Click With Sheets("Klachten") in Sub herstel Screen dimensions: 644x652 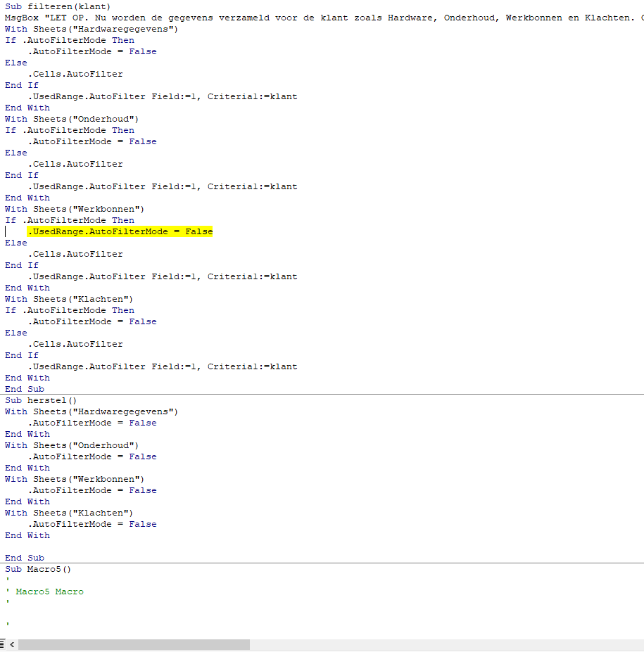69,513
